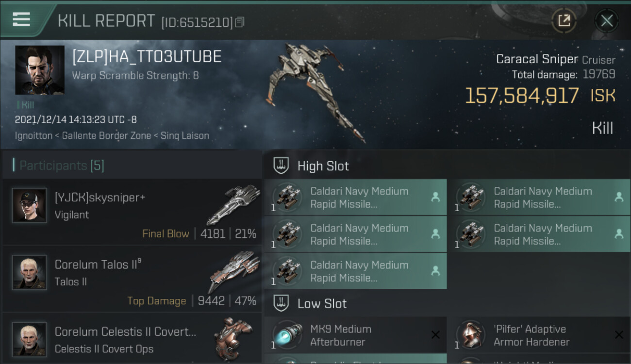Screen dimensions: 631x364
Task: Close the kill report window
Action: click(606, 20)
